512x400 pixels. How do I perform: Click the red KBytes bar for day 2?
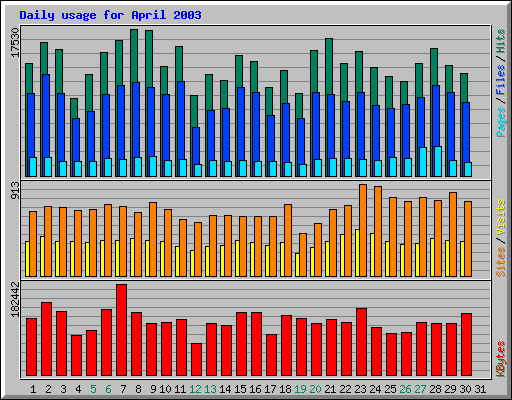pyautogui.click(x=46, y=339)
